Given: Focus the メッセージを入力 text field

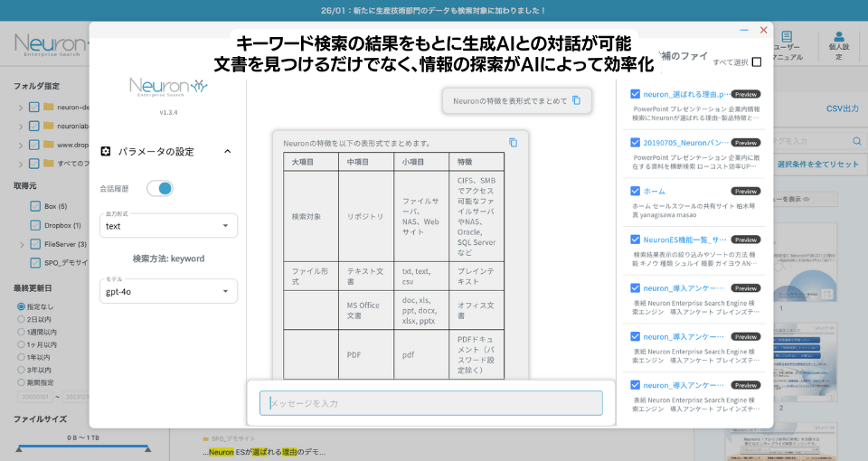Looking at the screenshot, I should pos(431,403).
